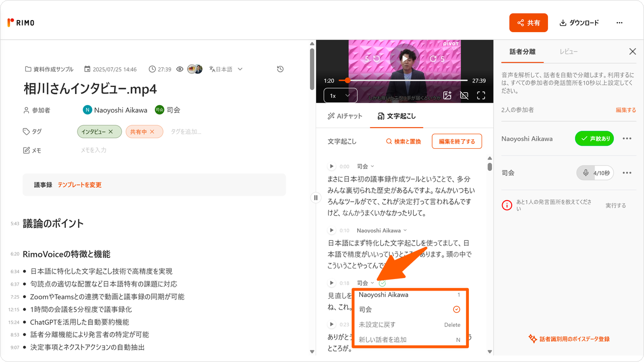Click the ダウンロード button

[x=579, y=23]
